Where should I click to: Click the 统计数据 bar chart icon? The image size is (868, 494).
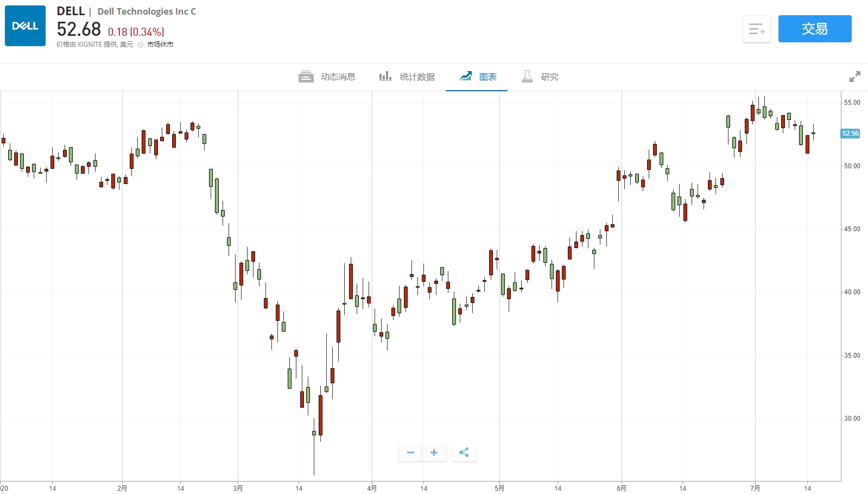pos(385,77)
